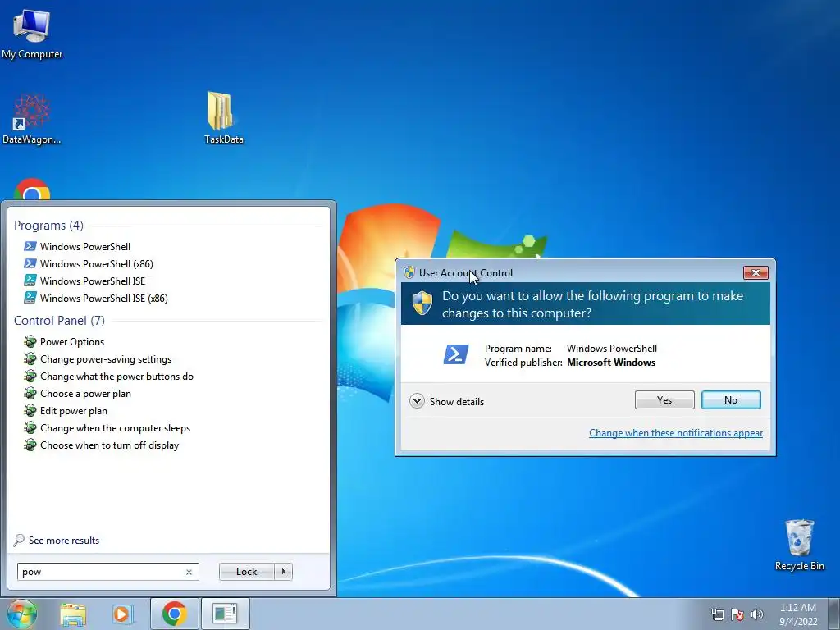Select Change when the computer sleeps

(115, 428)
